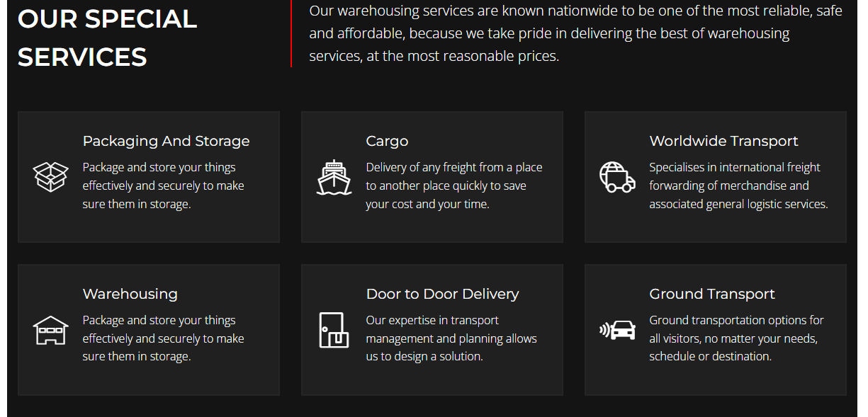Viewport: 868px width, 417px height.
Task: Click the red vertical divider line
Action: (291, 33)
